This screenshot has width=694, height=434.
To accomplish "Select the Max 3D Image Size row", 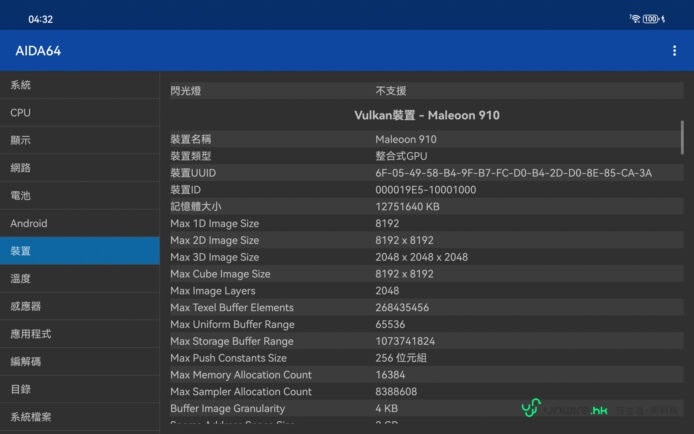I will 427,257.
